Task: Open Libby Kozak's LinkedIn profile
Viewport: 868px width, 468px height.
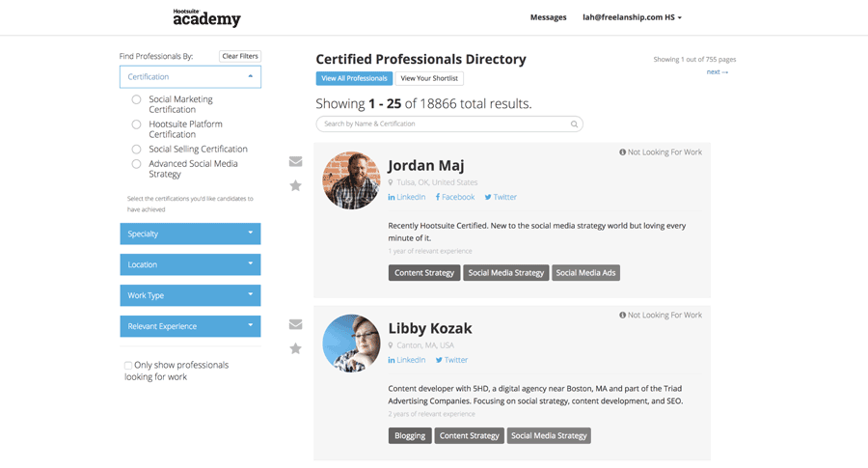Action: (407, 360)
